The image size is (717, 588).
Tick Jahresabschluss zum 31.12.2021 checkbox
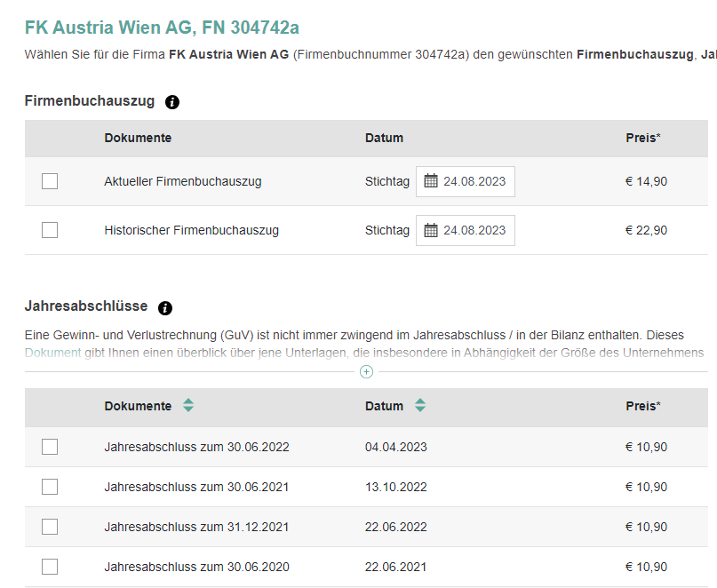pyautogui.click(x=50, y=527)
